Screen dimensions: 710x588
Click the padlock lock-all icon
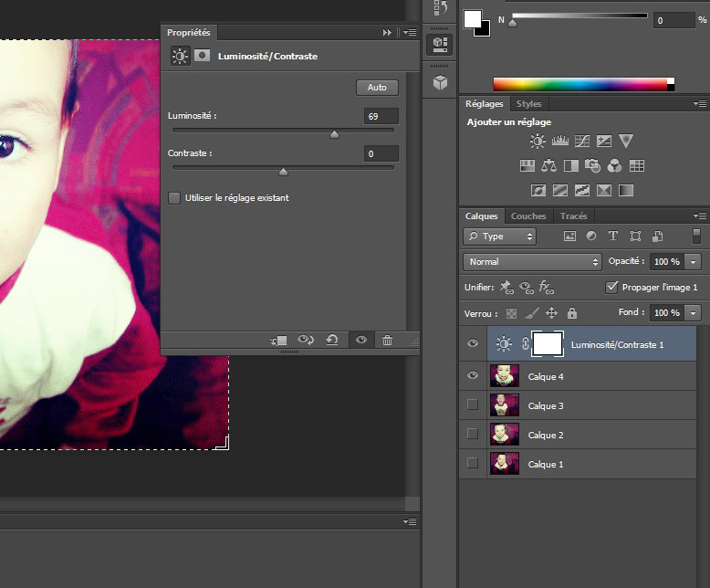tap(572, 313)
